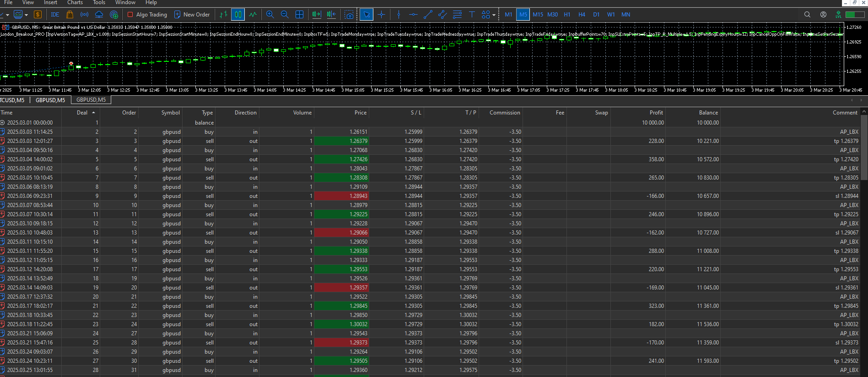Click the search magnifier in toolbar
Screen dimensions: 868x377
tap(807, 15)
